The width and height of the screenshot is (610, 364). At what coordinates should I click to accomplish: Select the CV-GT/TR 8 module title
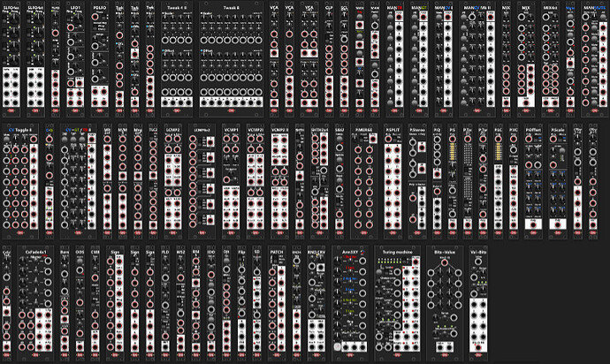point(79,130)
